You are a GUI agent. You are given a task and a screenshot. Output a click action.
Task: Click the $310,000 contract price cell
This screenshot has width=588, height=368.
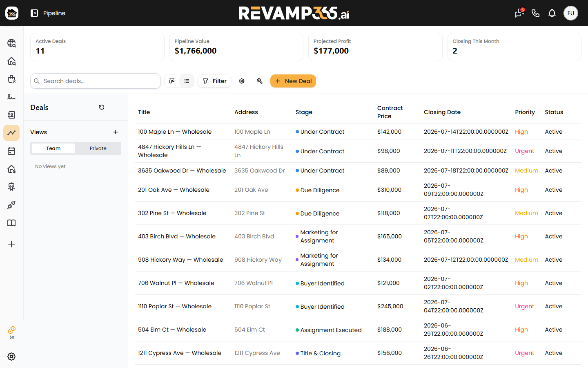click(389, 190)
